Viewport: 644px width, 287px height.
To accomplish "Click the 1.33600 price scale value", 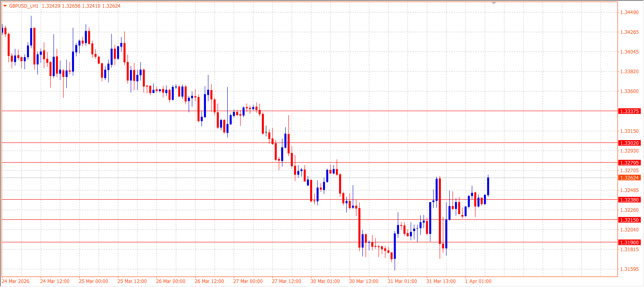I will 629,91.
